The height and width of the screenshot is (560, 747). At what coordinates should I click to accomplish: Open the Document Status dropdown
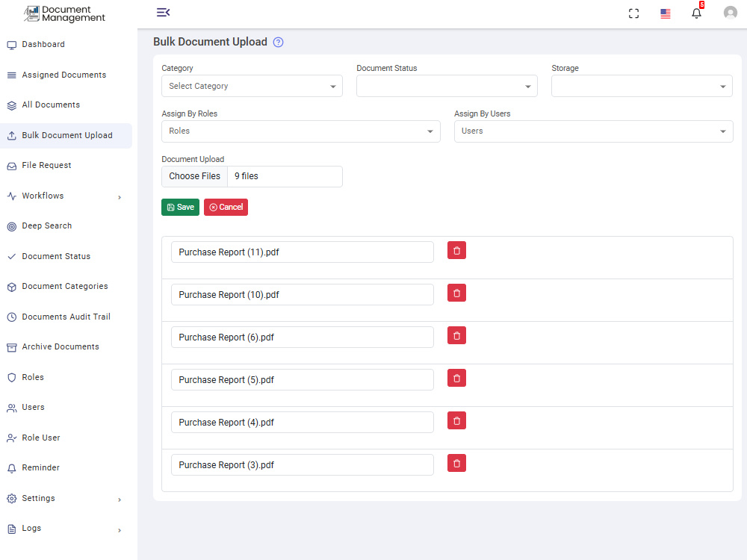coord(447,86)
